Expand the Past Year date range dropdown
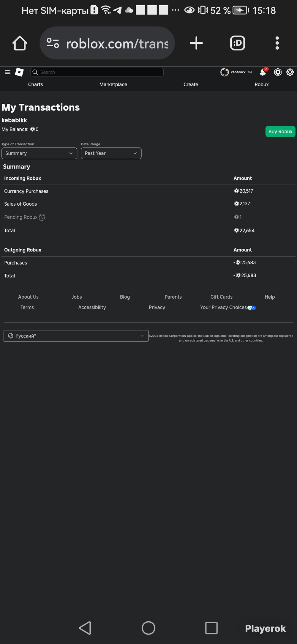297x644 pixels. pyautogui.click(x=111, y=153)
